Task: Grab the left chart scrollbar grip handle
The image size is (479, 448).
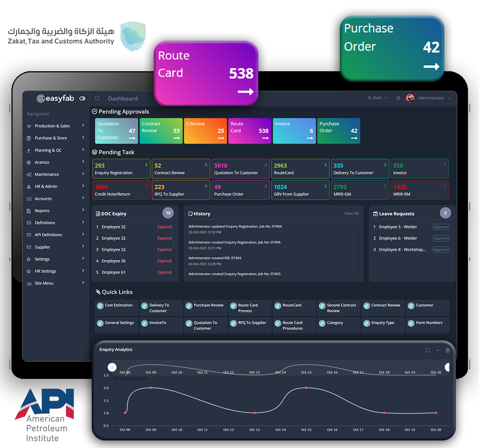Action: 112,367
